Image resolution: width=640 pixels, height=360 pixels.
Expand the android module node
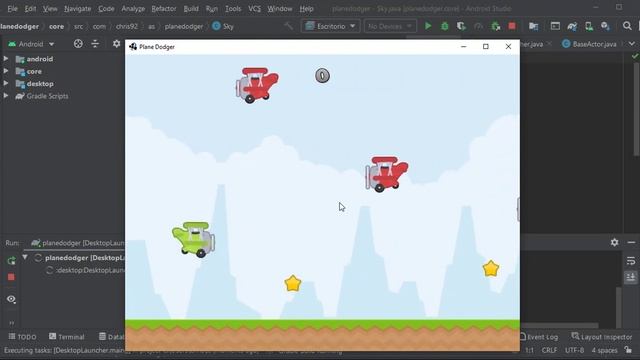pos(6,59)
